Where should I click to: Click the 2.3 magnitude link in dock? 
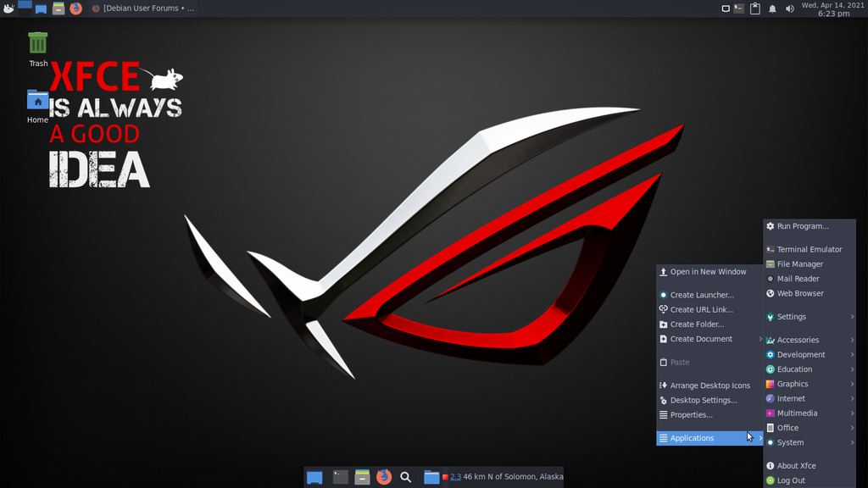(x=455, y=477)
